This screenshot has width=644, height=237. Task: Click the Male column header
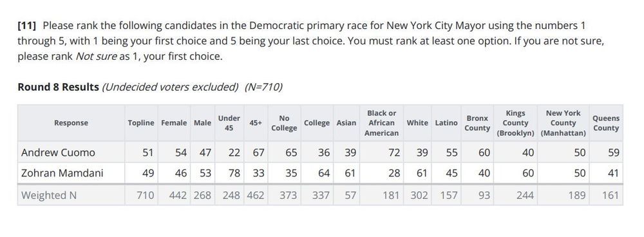tap(202, 123)
